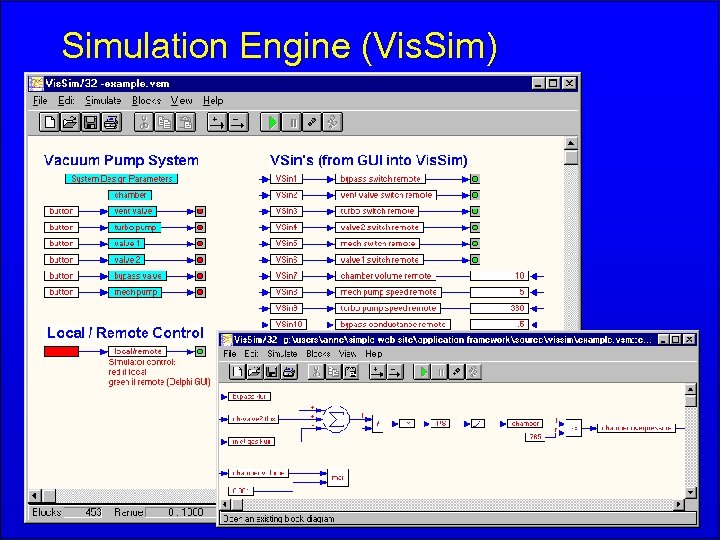This screenshot has width=720, height=540.
Task: Click Save floppy icon in main VisSim toolbar
Action: tap(90, 123)
